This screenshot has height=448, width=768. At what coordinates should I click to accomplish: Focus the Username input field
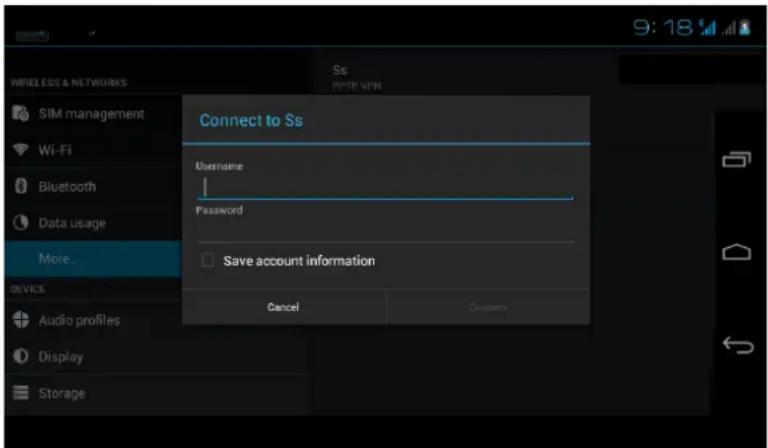click(x=385, y=188)
